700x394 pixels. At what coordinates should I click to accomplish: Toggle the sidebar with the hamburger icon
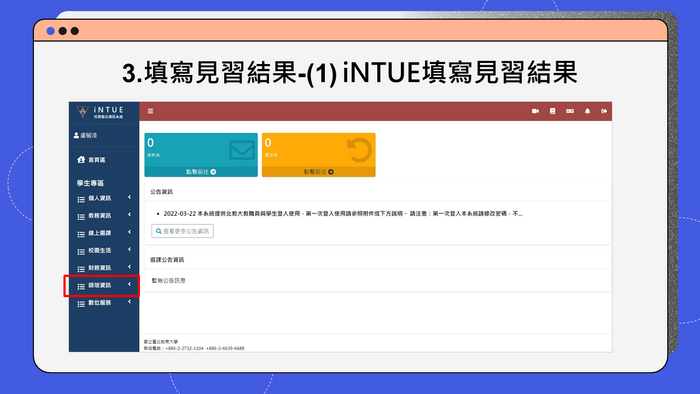click(150, 111)
